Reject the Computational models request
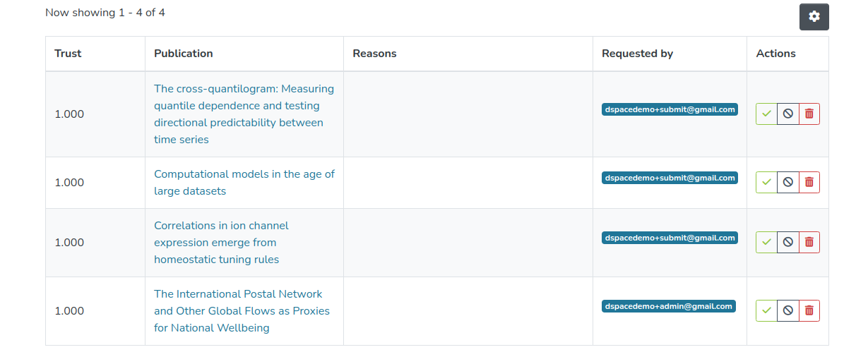Screen dimensions: 868x352 tap(788, 182)
